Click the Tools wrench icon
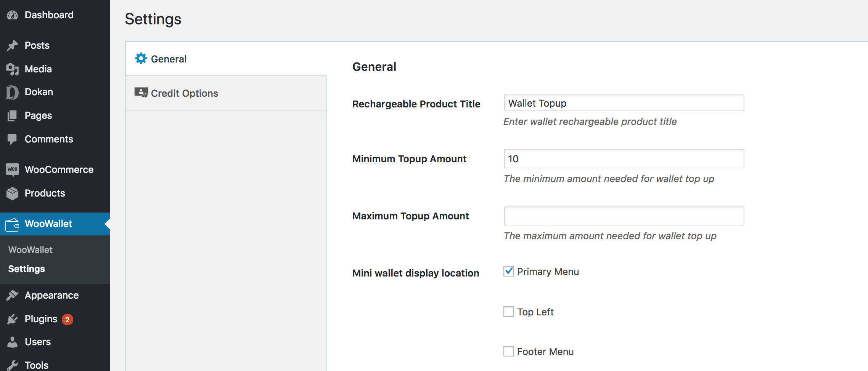Image resolution: width=868 pixels, height=371 pixels. tap(12, 365)
